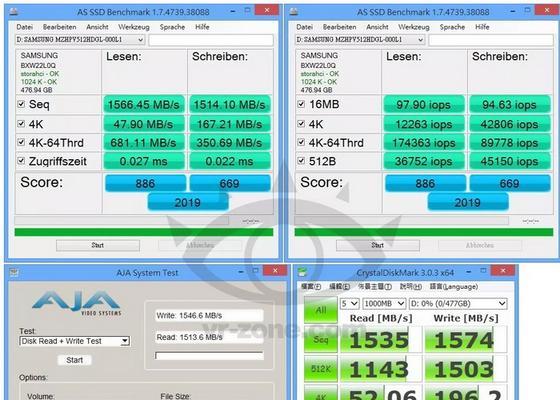This screenshot has height=400, width=560.
Task: Click empty text field beside left drive dropdown
Action: pos(211,40)
